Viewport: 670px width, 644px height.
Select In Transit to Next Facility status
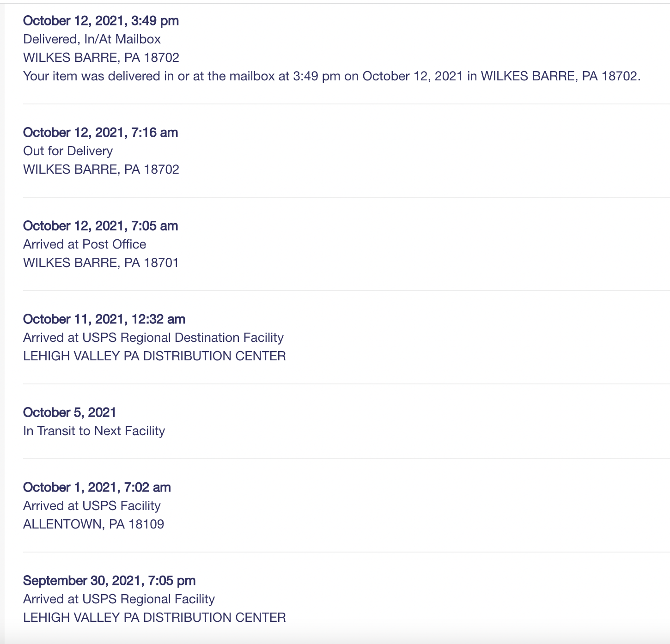tap(94, 431)
